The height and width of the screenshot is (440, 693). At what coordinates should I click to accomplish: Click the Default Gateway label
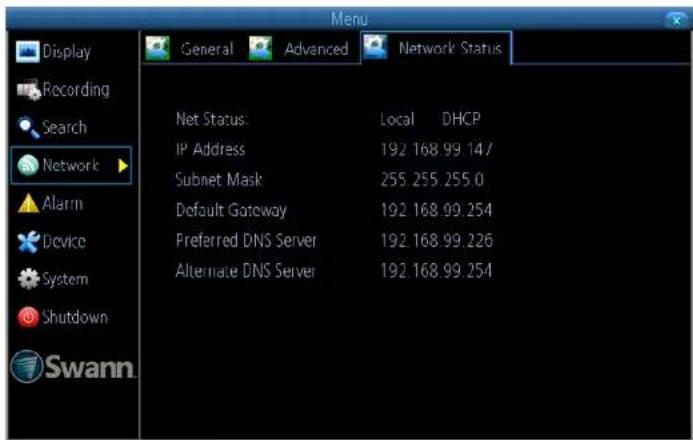pyautogui.click(x=231, y=210)
